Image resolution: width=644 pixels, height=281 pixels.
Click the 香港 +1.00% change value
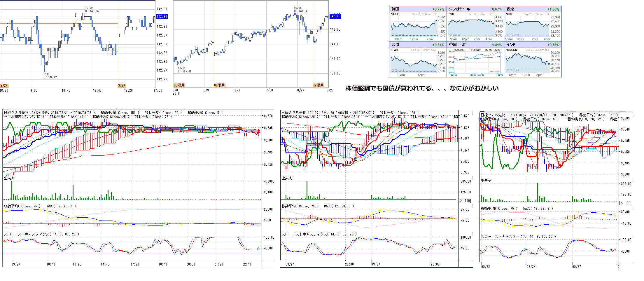553,9
